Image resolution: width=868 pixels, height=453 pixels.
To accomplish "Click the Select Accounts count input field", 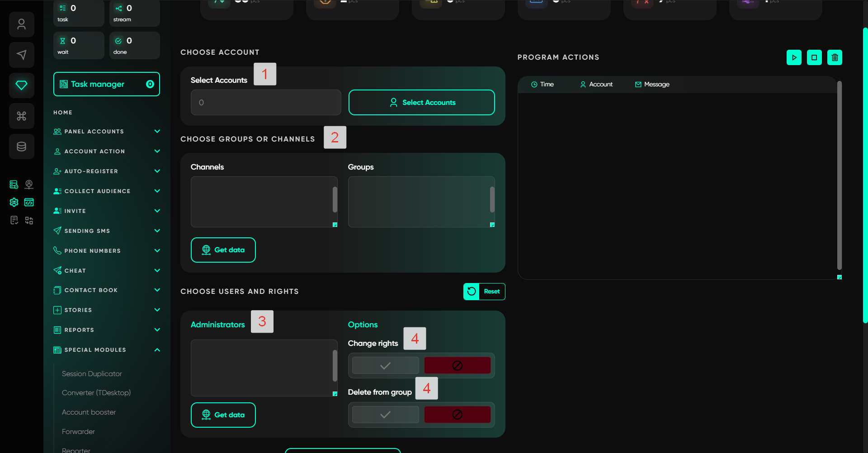I will tap(265, 103).
